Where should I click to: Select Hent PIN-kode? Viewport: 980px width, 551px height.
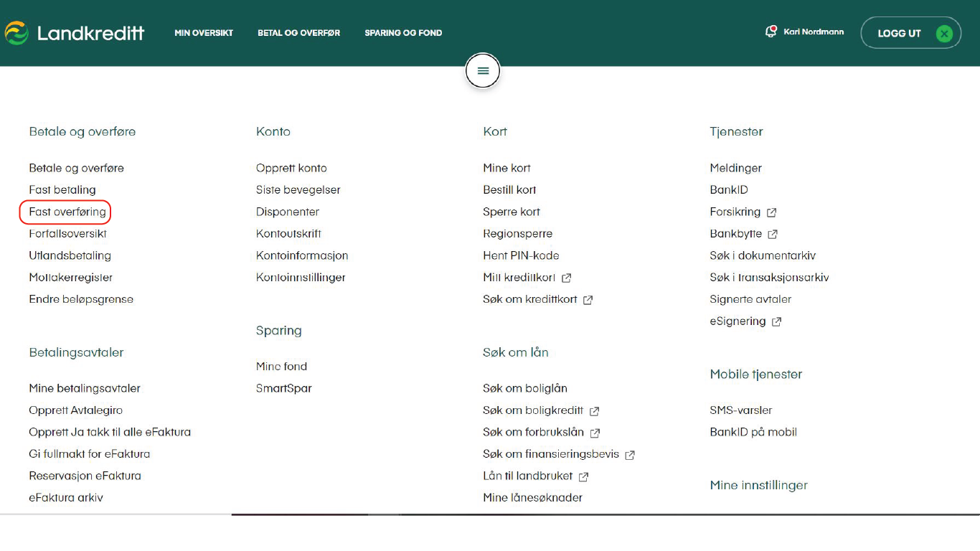[521, 255]
